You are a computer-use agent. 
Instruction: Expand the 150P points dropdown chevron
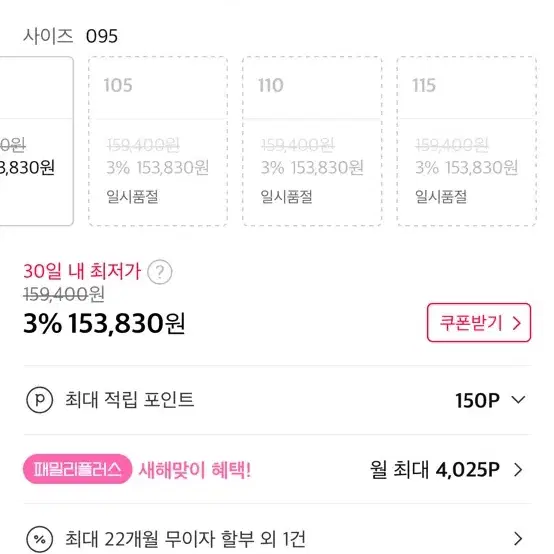tap(518, 400)
